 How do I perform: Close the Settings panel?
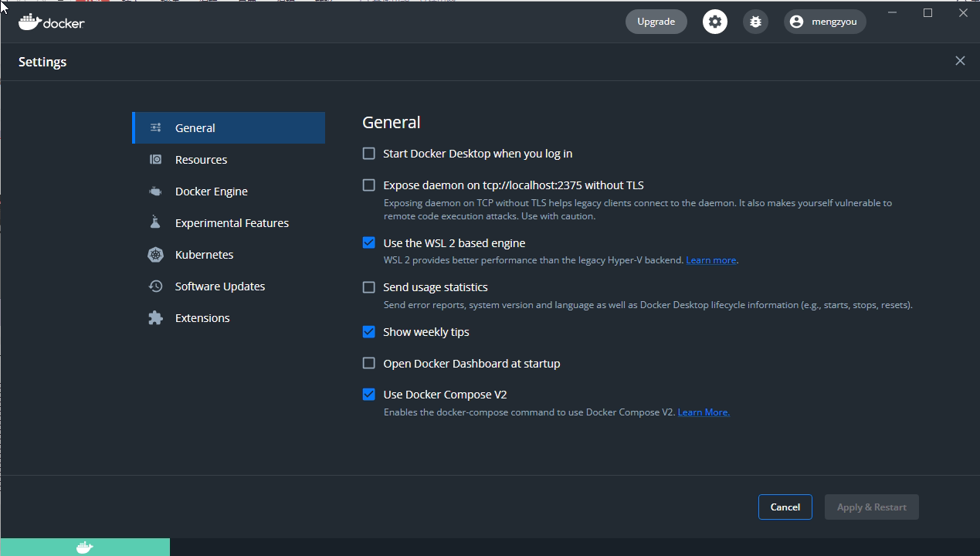tap(960, 60)
